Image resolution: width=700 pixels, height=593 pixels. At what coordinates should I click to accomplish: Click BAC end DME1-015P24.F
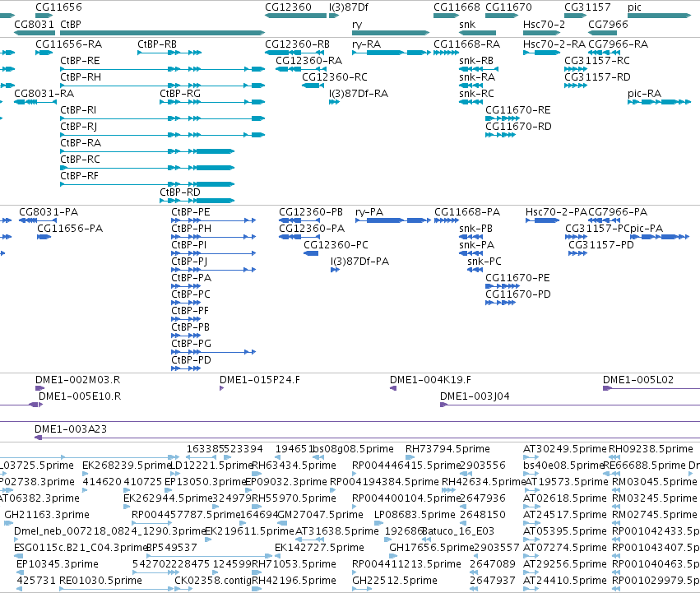click(222, 388)
